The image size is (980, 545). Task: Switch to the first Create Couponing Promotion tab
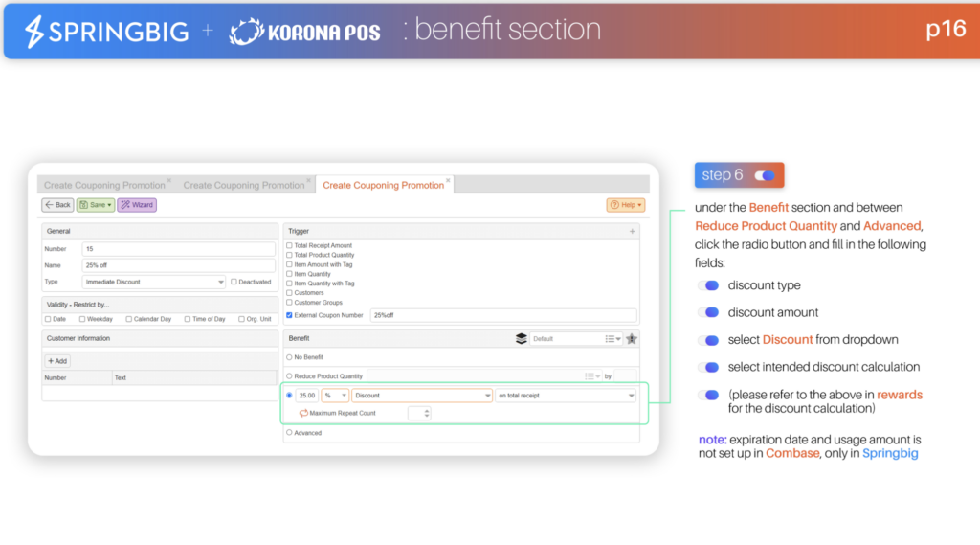[x=104, y=185]
